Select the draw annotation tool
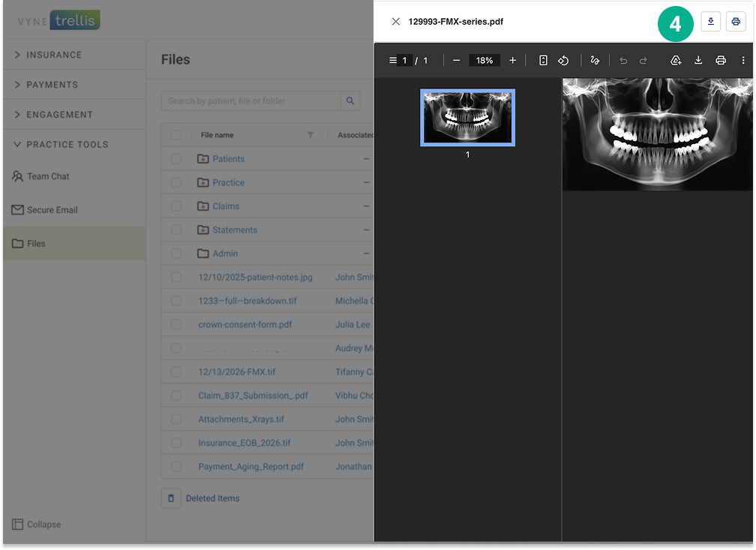Screen dimensions: 756x550 pyautogui.click(x=595, y=61)
